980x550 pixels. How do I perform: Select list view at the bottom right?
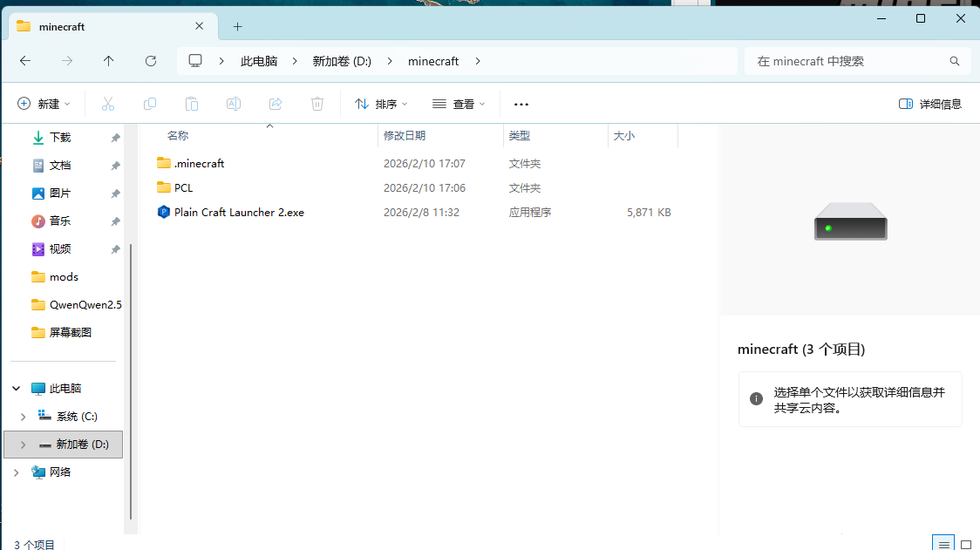point(943,542)
